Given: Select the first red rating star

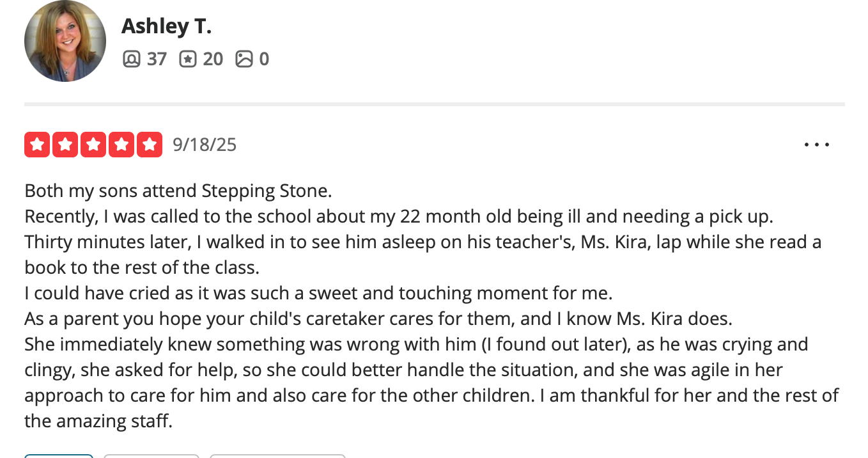Looking at the screenshot, I should click(37, 145).
